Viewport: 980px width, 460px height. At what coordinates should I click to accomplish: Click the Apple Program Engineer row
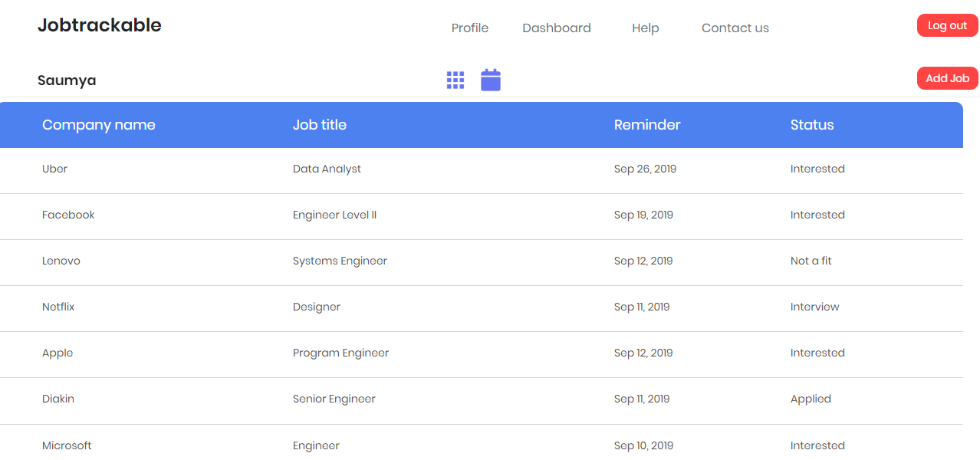tap(58, 353)
